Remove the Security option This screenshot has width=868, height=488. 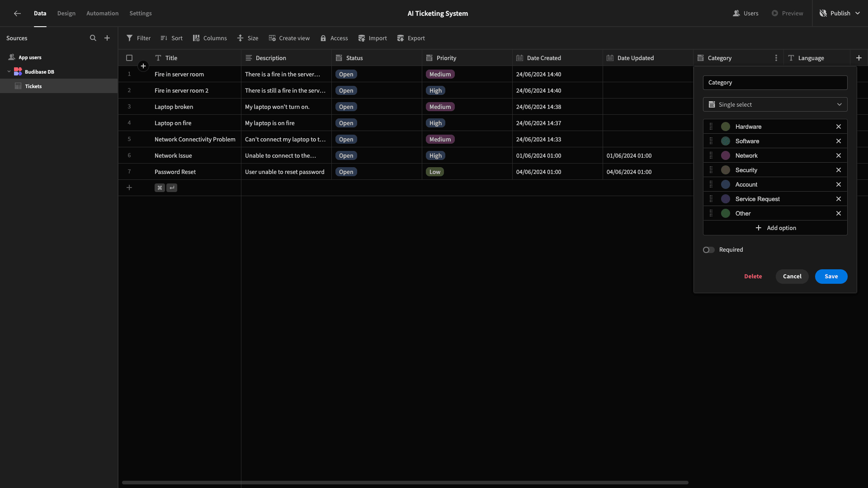tap(839, 170)
